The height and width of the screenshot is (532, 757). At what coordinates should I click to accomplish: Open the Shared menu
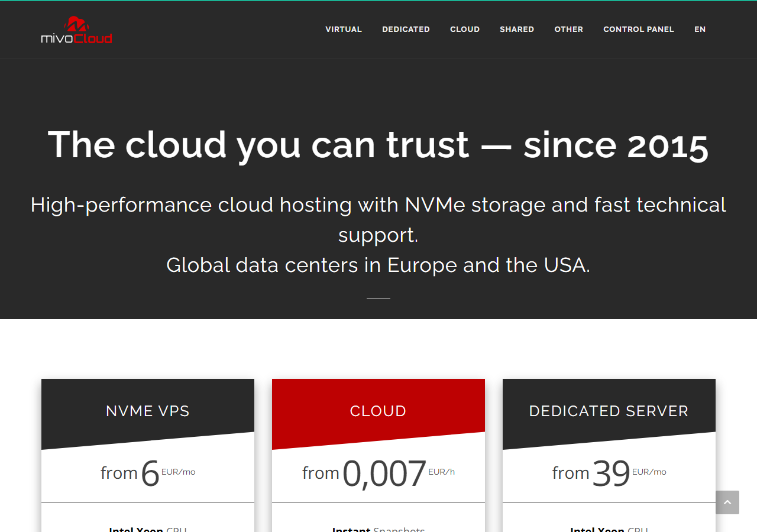click(517, 29)
